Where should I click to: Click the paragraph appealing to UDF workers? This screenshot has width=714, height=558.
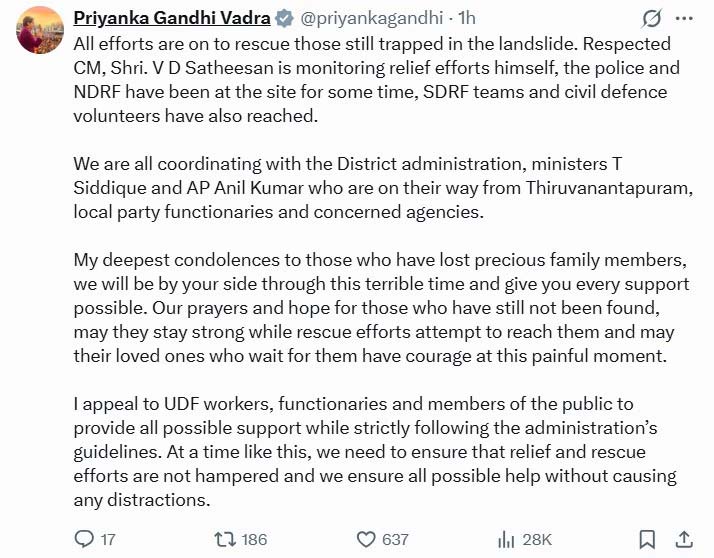[375, 452]
